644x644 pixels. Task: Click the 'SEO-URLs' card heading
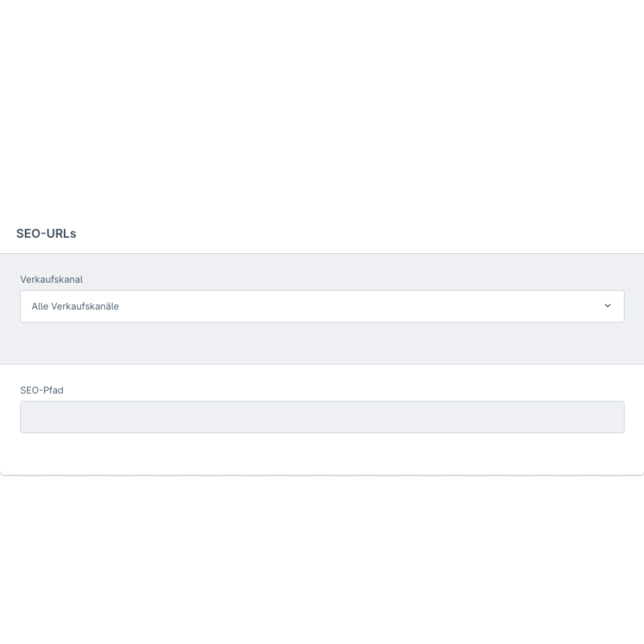pyautogui.click(x=46, y=234)
